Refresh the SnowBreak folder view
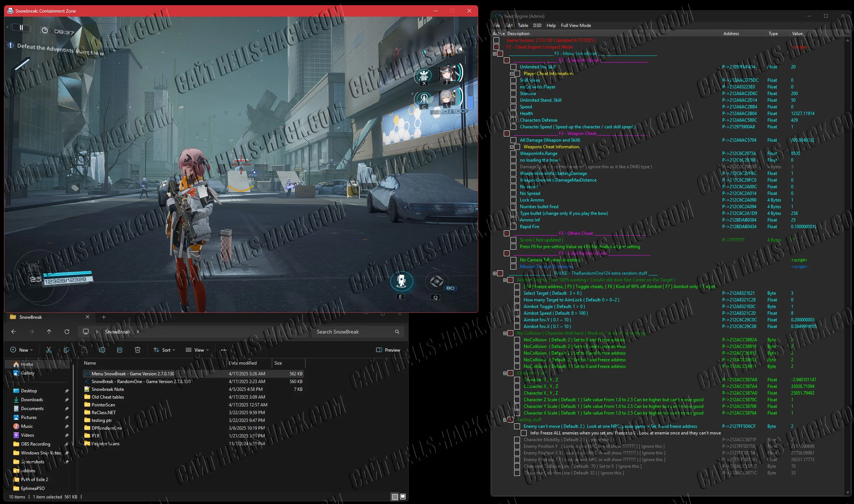The height and width of the screenshot is (504, 854). 67,332
